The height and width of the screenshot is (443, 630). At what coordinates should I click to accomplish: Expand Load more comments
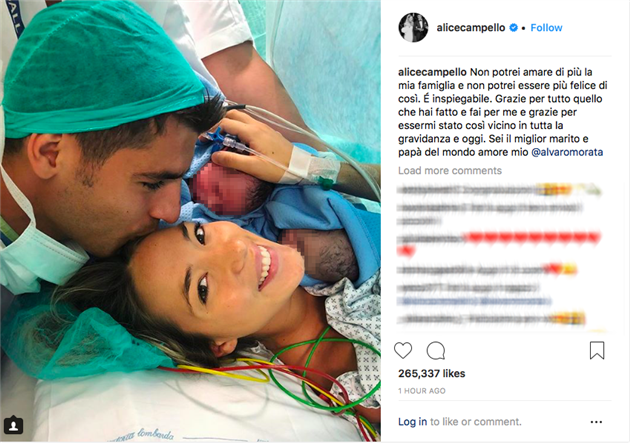[450, 171]
